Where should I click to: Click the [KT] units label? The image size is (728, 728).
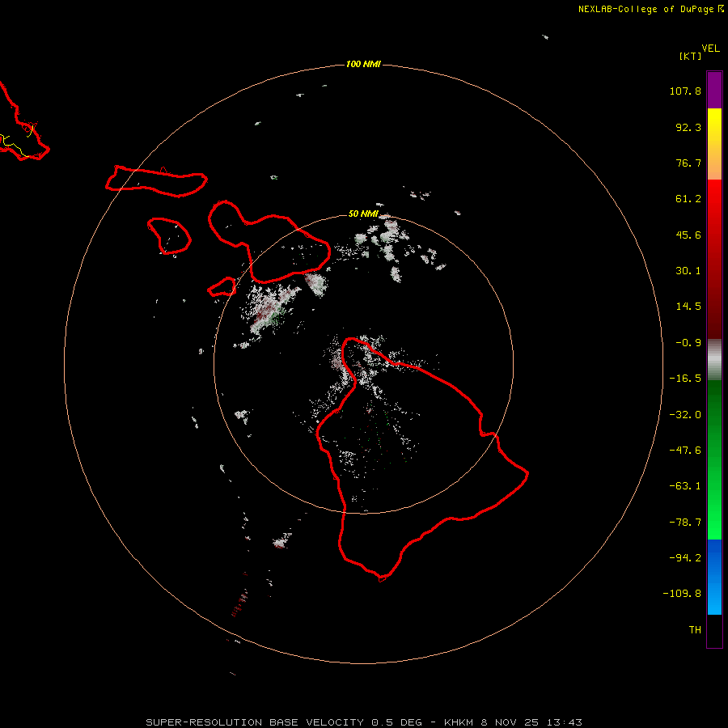pyautogui.click(x=691, y=56)
